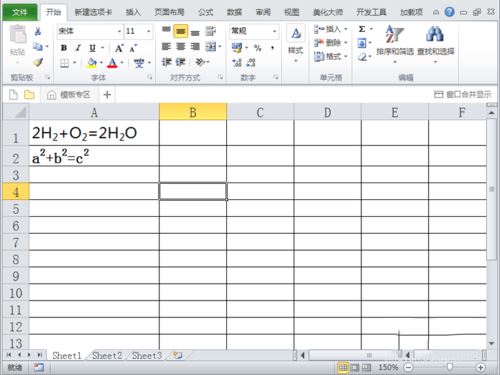Switch to the 数据 ribbon tab
The image size is (500, 375).
pyautogui.click(x=234, y=12)
